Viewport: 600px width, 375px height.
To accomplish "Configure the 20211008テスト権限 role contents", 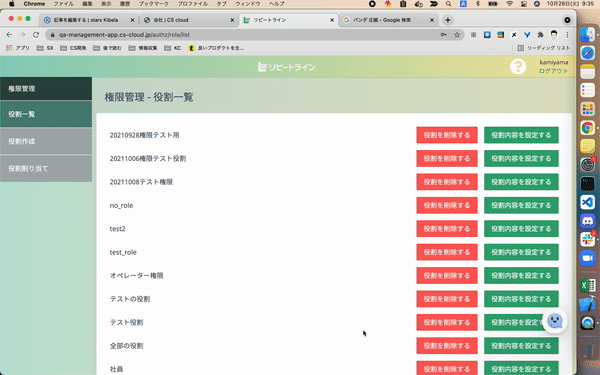I will (521, 182).
